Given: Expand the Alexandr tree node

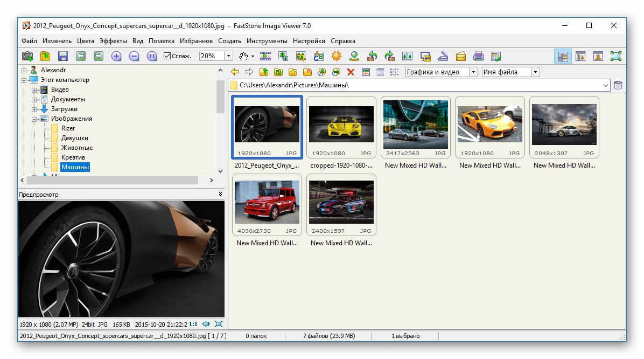Looking at the screenshot, I should pos(24,70).
